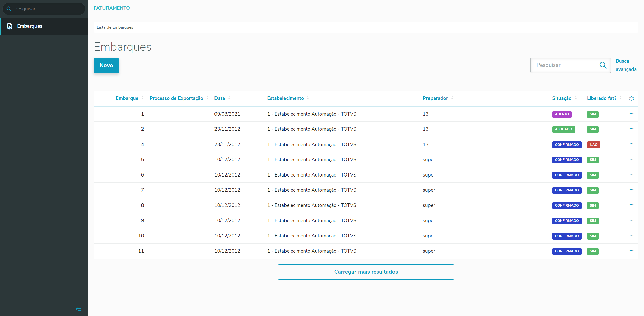This screenshot has height=316, width=644.
Task: Click the magnifier icon in the Embarques search box
Action: click(x=603, y=65)
